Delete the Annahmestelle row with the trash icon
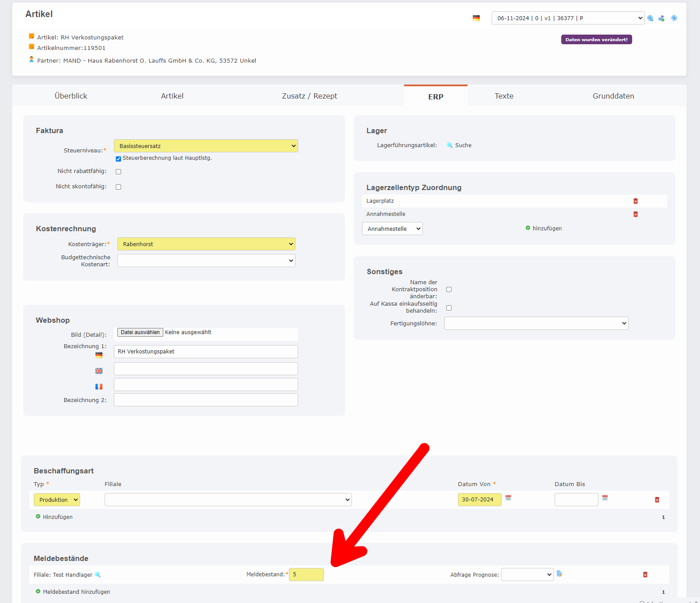This screenshot has width=700, height=603. point(636,214)
